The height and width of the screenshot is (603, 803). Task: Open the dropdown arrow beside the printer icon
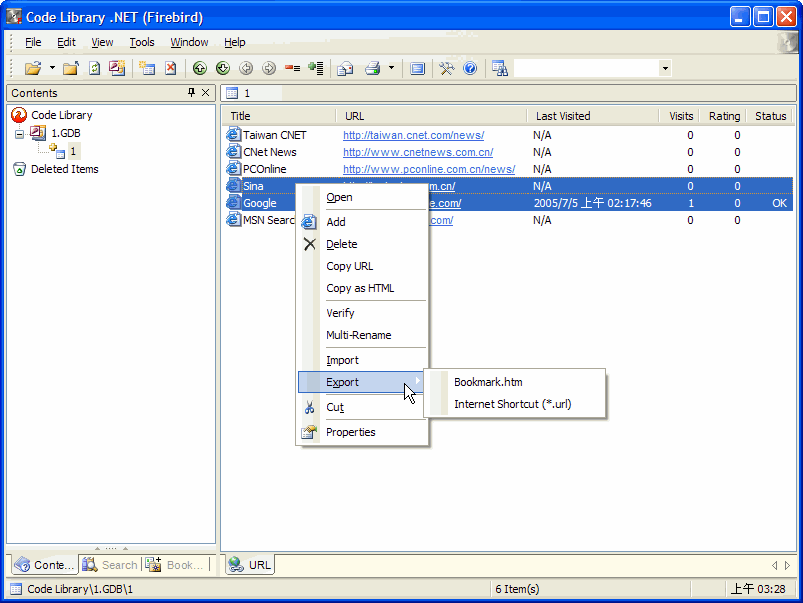[391, 68]
